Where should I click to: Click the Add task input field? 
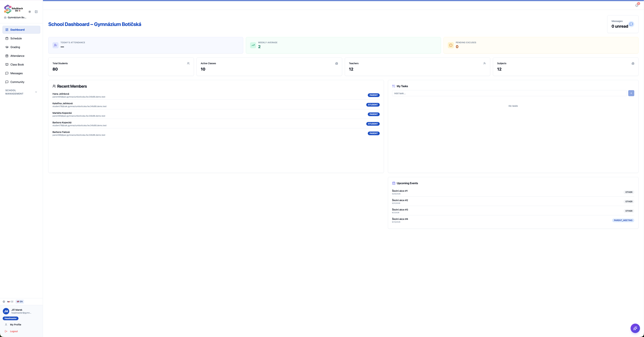pos(509,93)
